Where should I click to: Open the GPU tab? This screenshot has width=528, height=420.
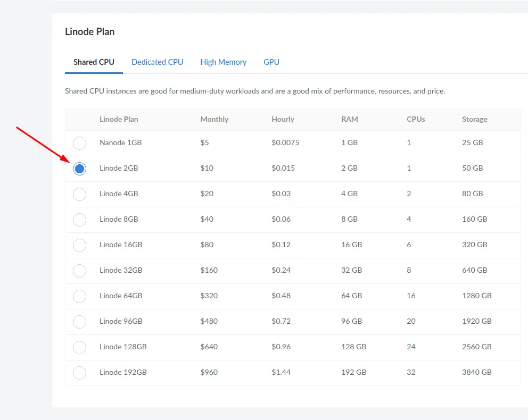(x=271, y=62)
